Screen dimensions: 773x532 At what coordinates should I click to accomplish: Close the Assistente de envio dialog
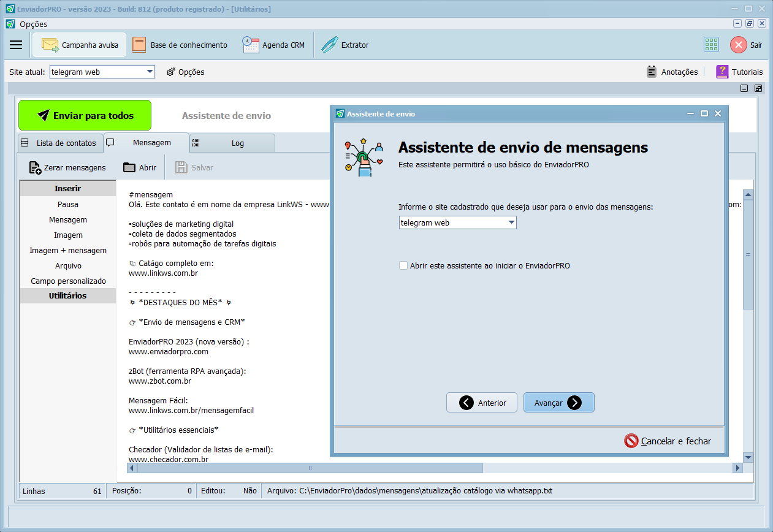tap(718, 113)
